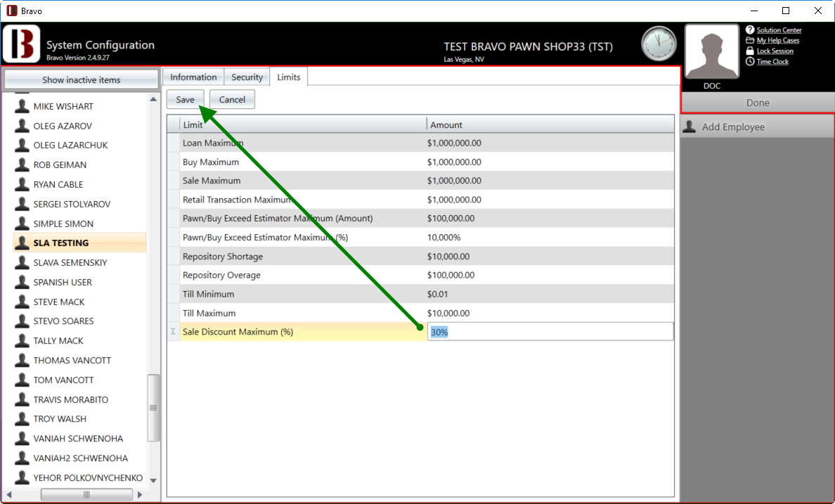Click the Sale Maximum limit row
Image resolution: width=835 pixels, height=504 pixels.
(421, 181)
